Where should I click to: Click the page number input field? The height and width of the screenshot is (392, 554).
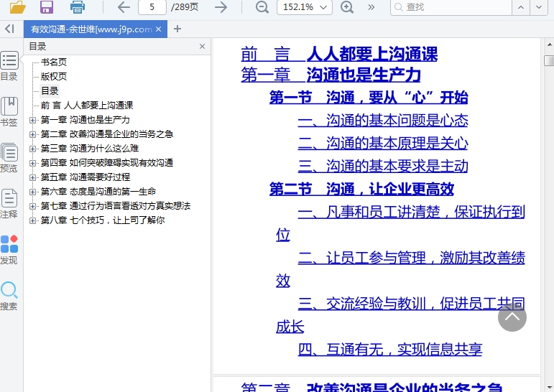pos(153,7)
